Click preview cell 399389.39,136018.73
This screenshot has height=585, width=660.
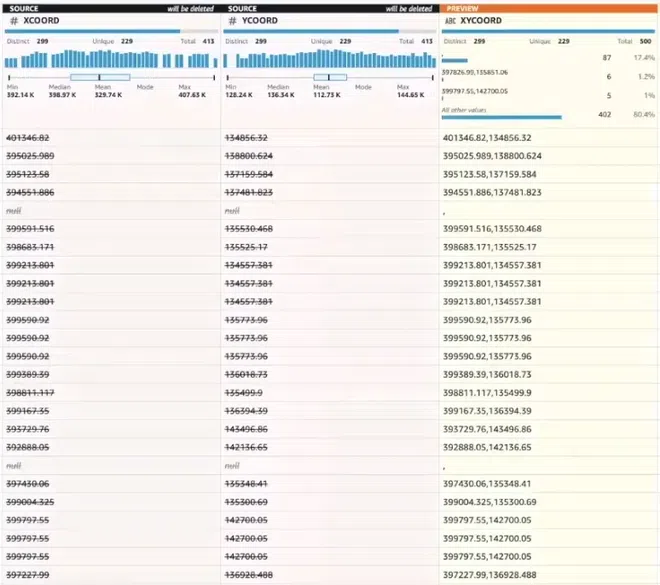pyautogui.click(x=487, y=375)
